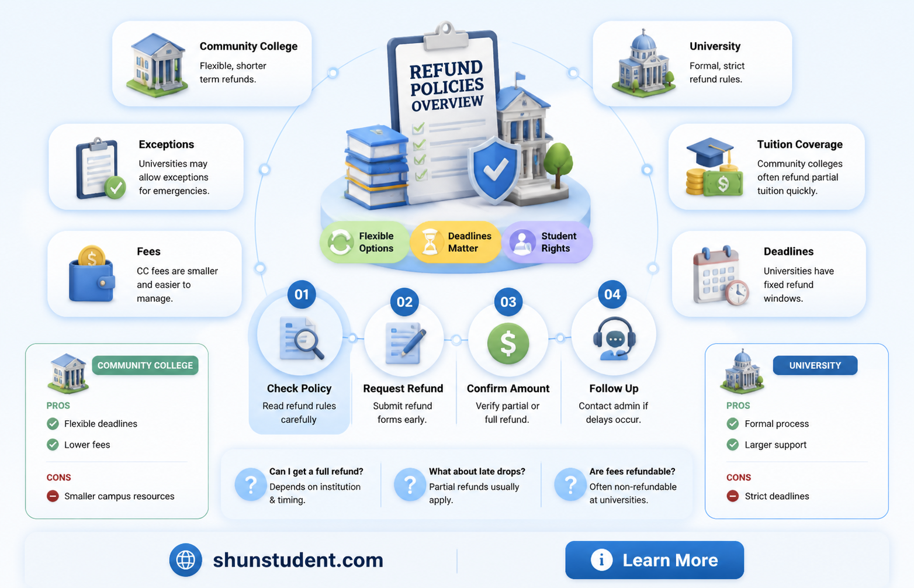The image size is (914, 588).
Task: Click the red minus beside 'Strict deadlines'
Action: (x=733, y=496)
